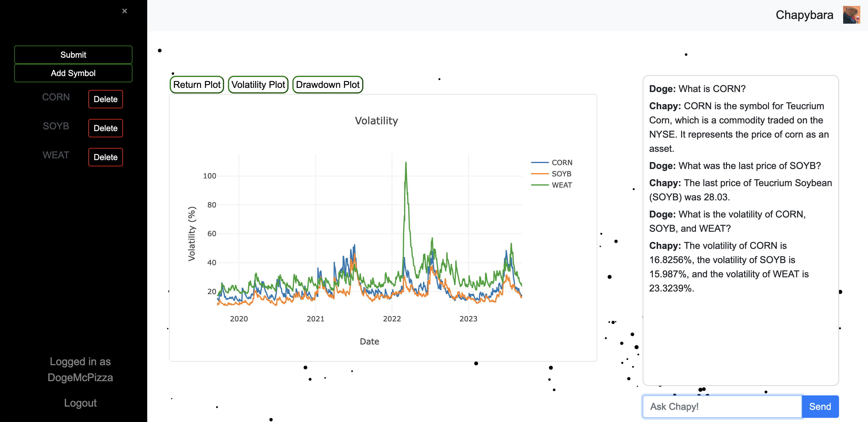Send the chat message

[820, 407]
